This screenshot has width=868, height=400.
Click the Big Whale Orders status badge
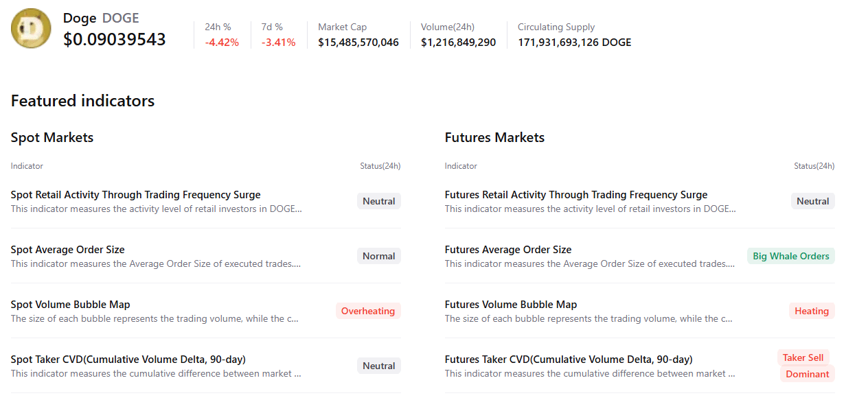pyautogui.click(x=791, y=256)
